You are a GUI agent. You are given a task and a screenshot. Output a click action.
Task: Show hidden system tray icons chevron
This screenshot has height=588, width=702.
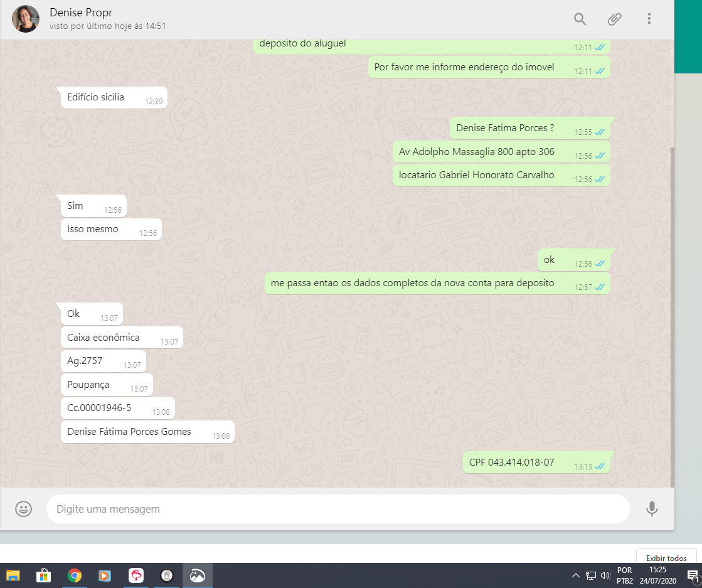click(x=575, y=575)
